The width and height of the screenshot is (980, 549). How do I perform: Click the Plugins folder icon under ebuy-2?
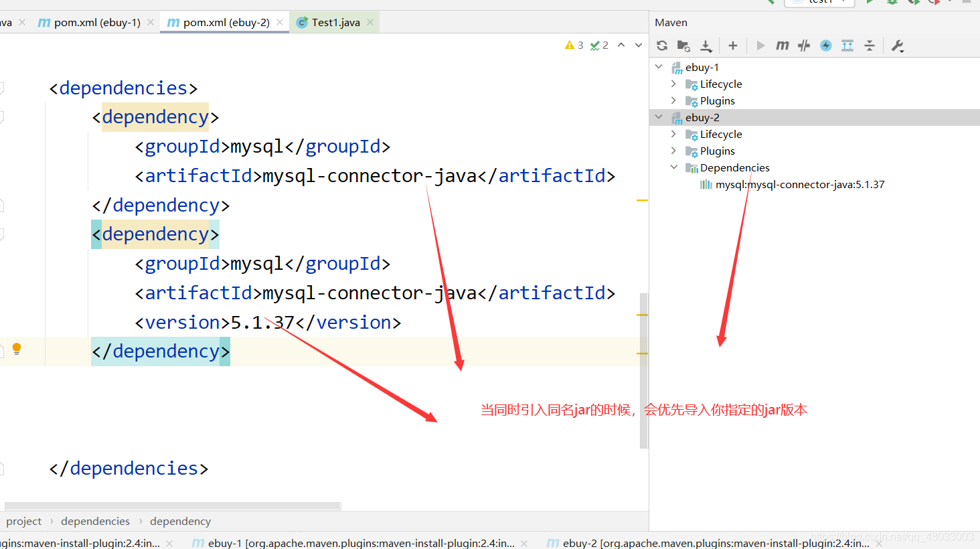click(x=691, y=151)
